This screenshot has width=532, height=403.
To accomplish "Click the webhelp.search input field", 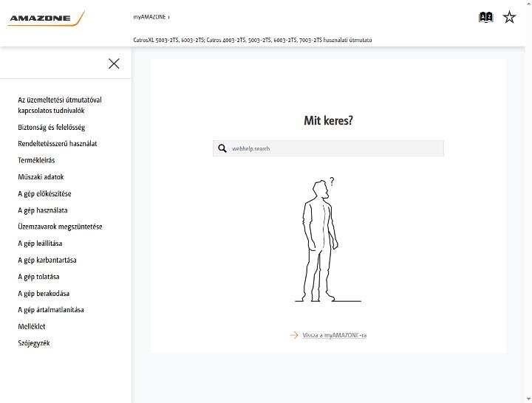I will click(x=328, y=148).
